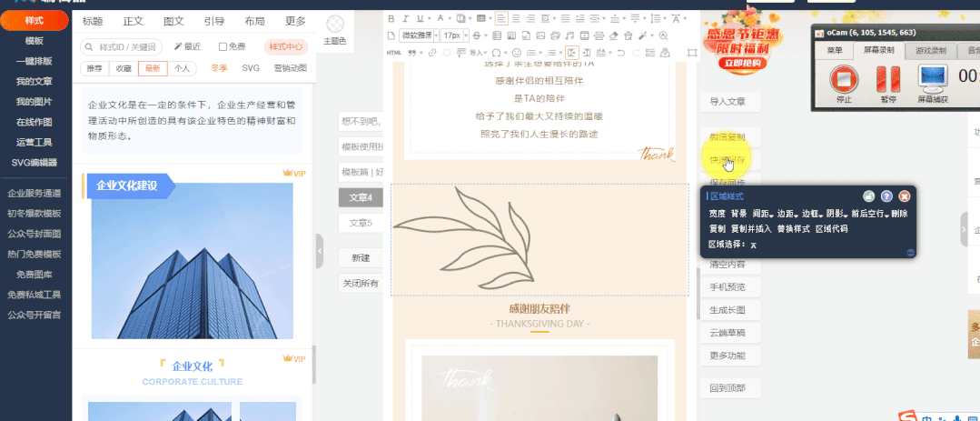Collapse the style panel side handle
The image size is (980, 421).
(x=320, y=251)
